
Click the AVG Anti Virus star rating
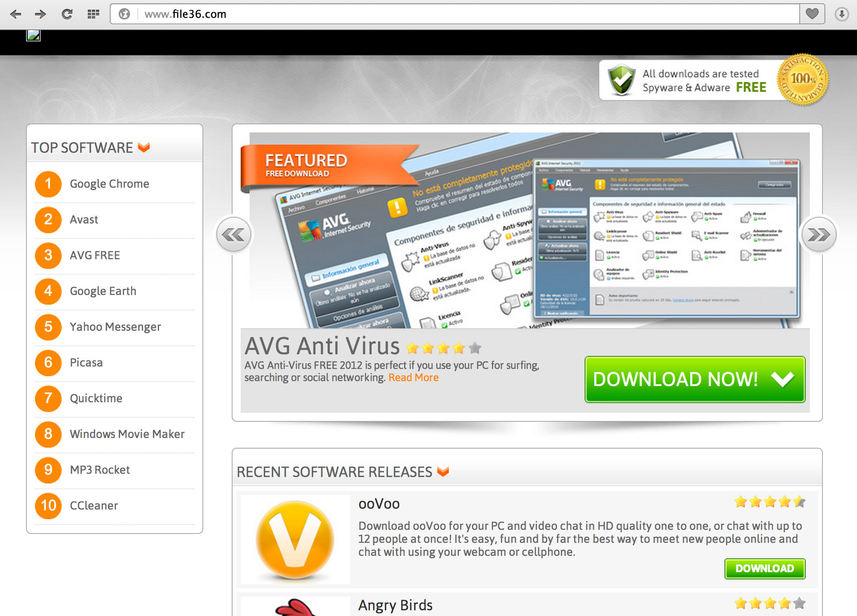coord(443,348)
